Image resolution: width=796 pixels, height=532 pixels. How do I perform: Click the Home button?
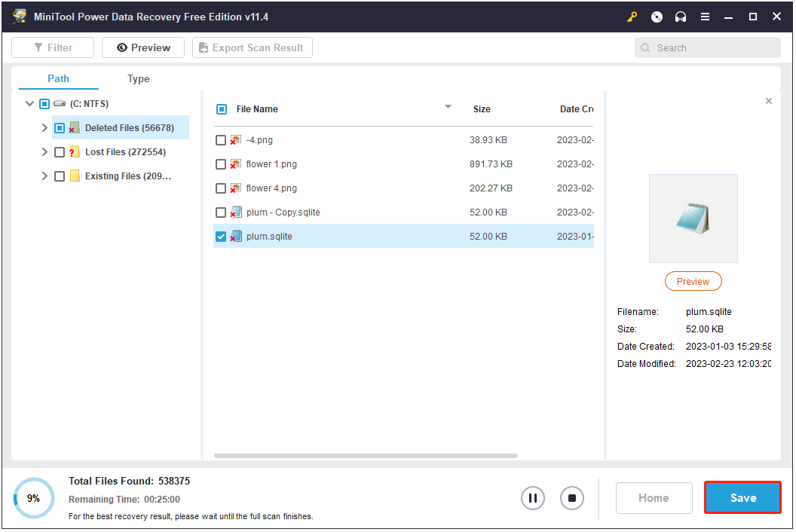654,498
